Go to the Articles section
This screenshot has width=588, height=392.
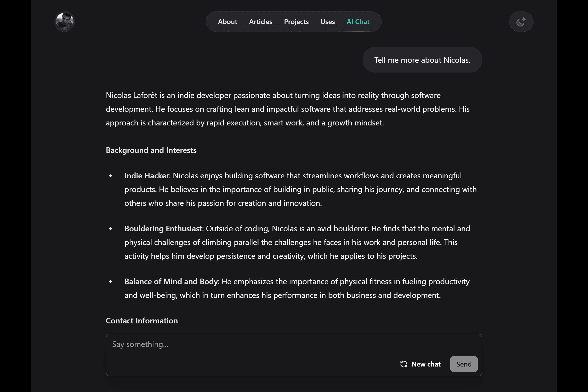click(x=260, y=22)
